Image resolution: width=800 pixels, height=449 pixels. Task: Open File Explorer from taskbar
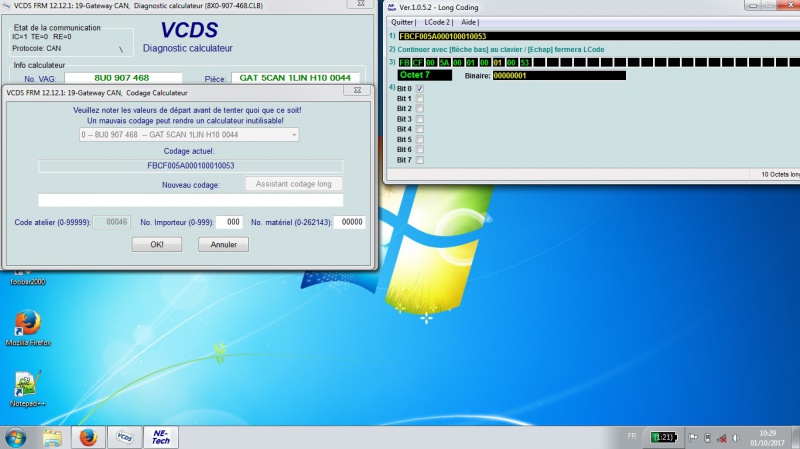52,437
